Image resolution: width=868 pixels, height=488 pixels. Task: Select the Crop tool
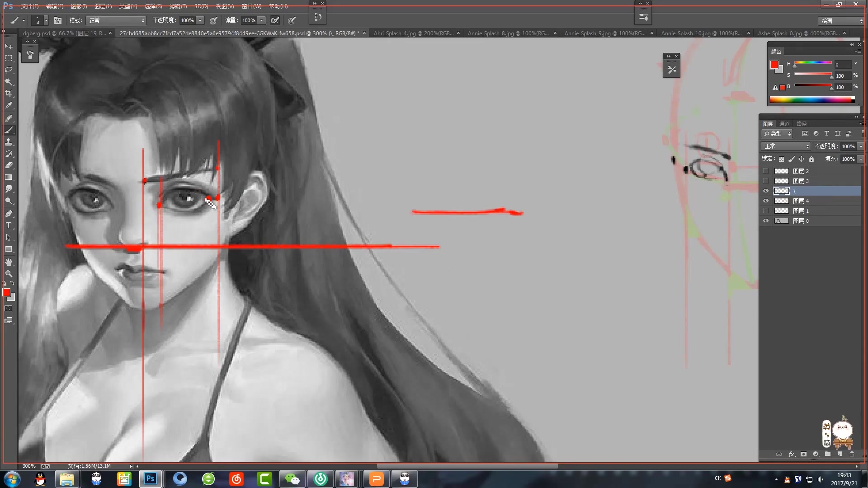(x=9, y=94)
